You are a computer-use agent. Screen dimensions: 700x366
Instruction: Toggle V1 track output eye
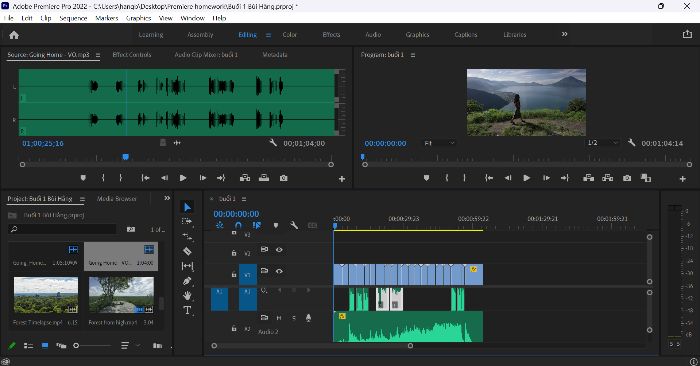[279, 271]
